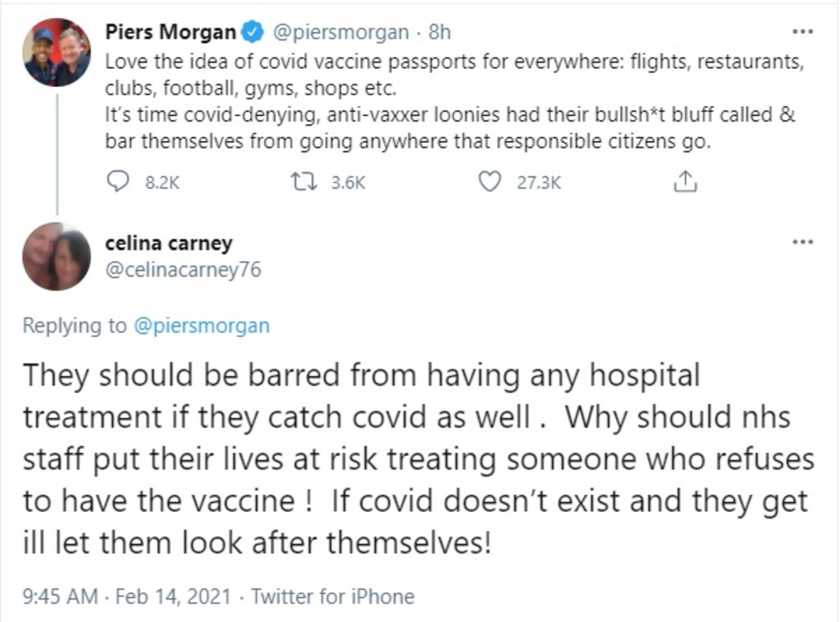Click @piersmorgan in Replying to line
Screen dimensions: 840x622
point(201,326)
